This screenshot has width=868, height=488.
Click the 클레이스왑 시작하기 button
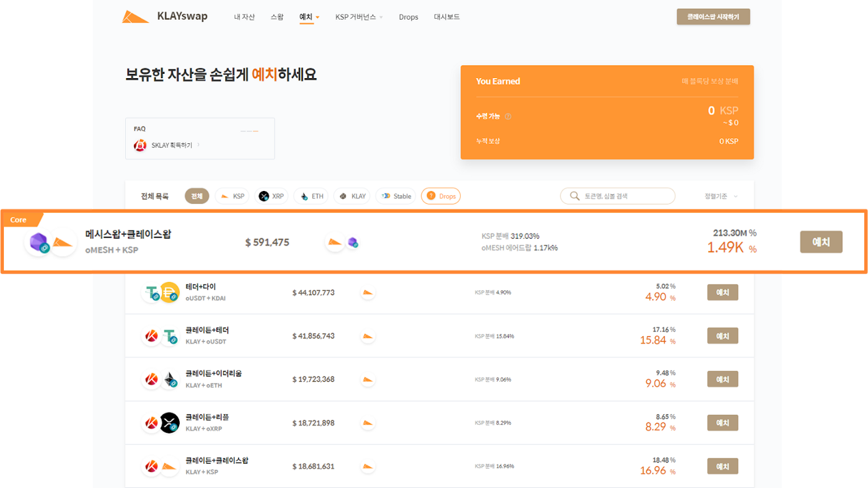[x=713, y=17]
